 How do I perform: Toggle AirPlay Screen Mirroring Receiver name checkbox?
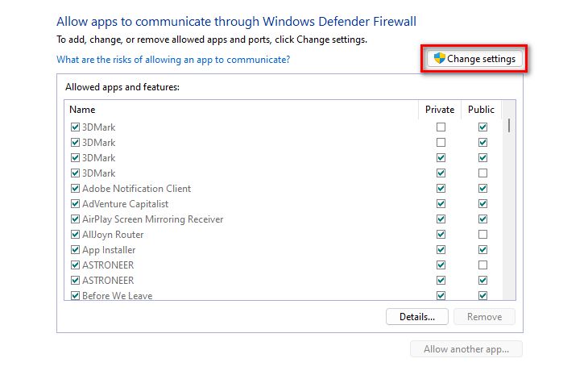coord(75,219)
